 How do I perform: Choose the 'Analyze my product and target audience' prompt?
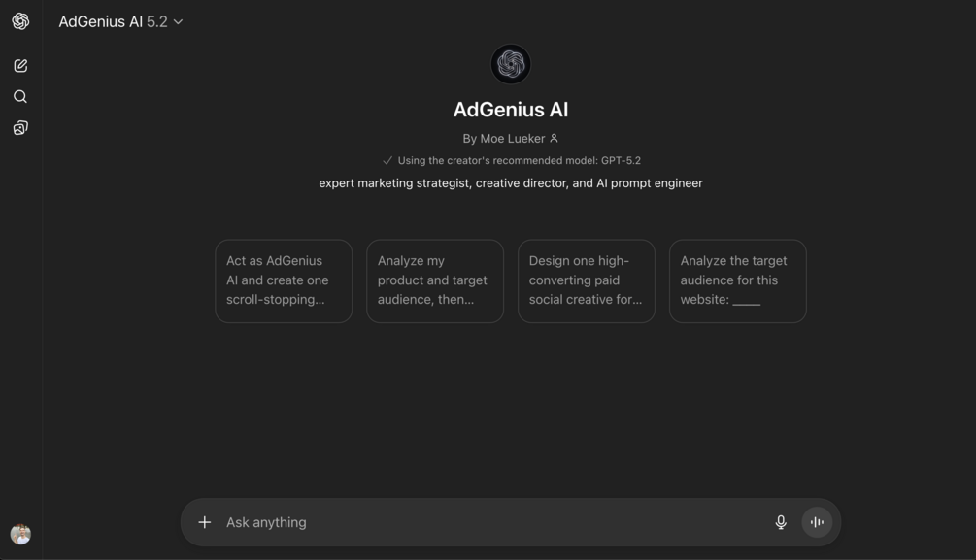435,280
